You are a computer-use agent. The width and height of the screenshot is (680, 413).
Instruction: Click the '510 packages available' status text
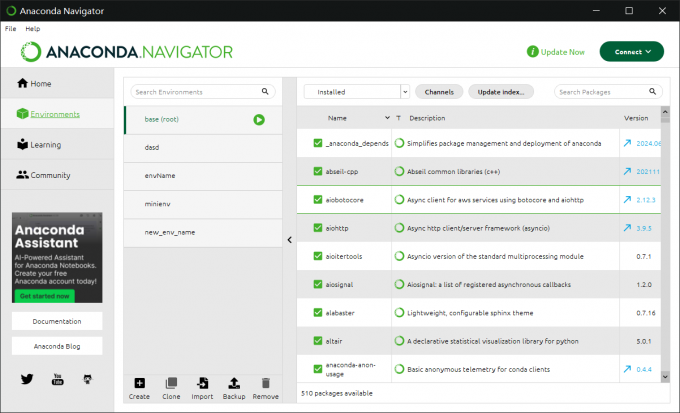(x=337, y=393)
